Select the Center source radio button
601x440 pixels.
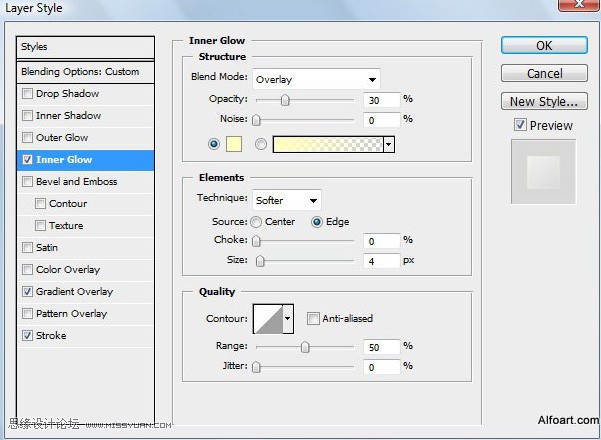[x=256, y=222]
